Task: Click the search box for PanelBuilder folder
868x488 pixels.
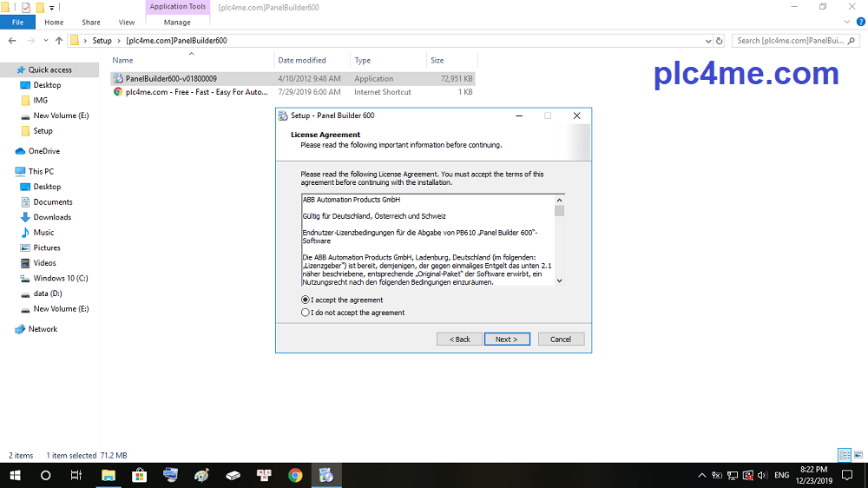Action: (x=794, y=40)
